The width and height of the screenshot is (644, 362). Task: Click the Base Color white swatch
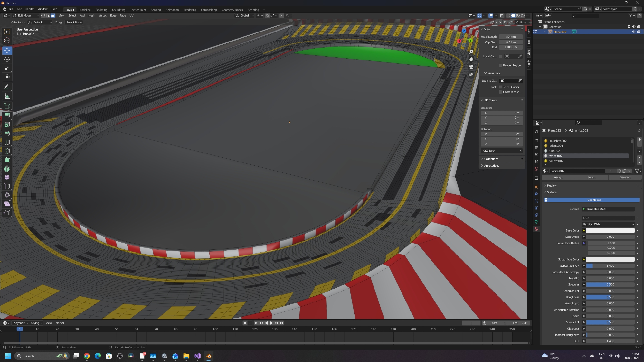[x=610, y=230]
